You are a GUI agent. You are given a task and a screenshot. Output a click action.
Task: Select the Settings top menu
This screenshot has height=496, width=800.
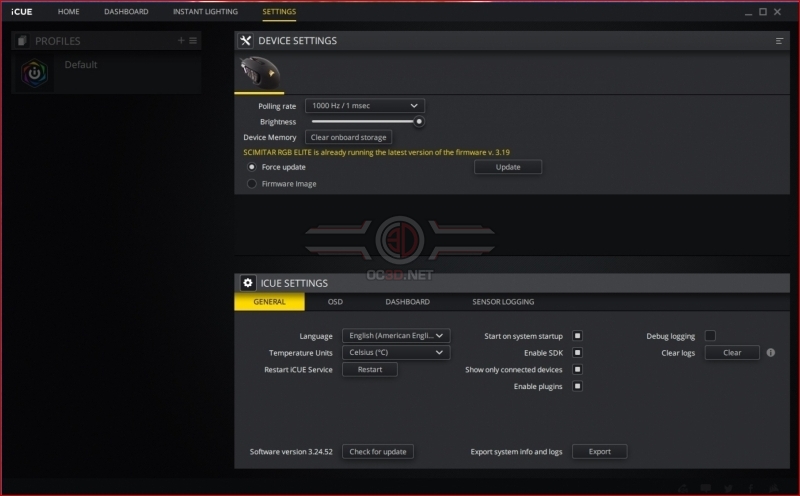(x=279, y=11)
